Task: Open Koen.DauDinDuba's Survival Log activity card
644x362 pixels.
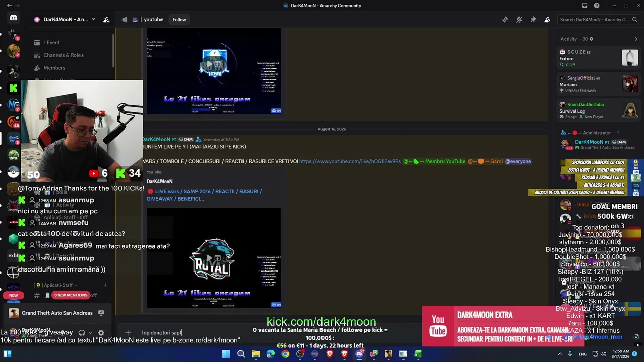Action: coord(599,110)
